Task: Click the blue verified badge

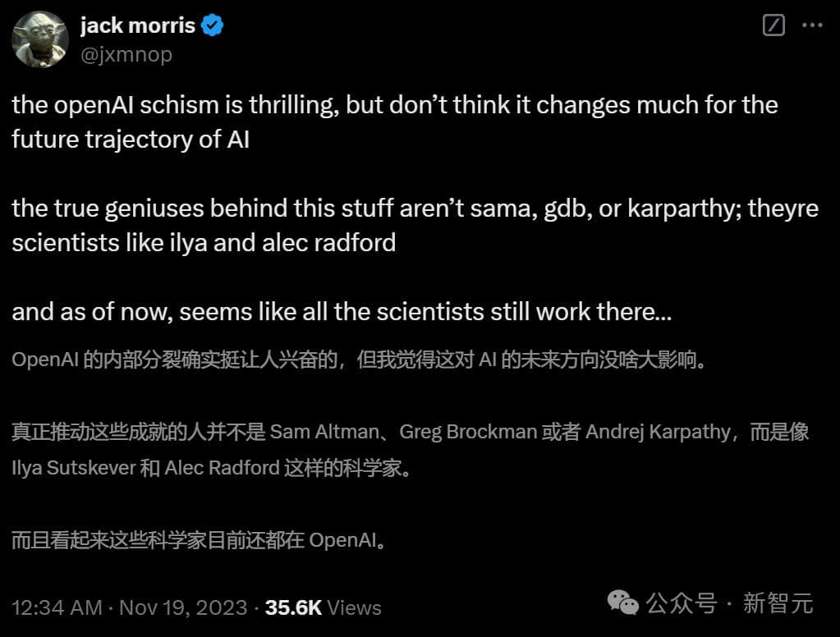Action: point(213,26)
